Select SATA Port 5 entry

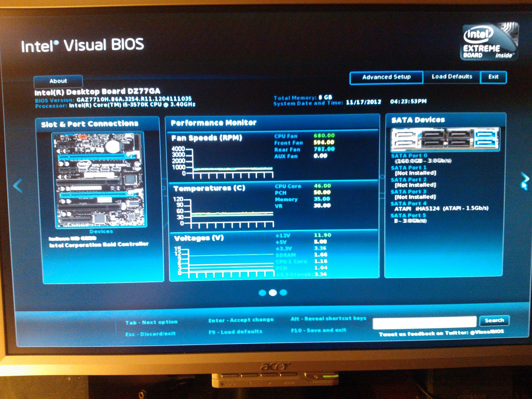pyautogui.click(x=409, y=218)
